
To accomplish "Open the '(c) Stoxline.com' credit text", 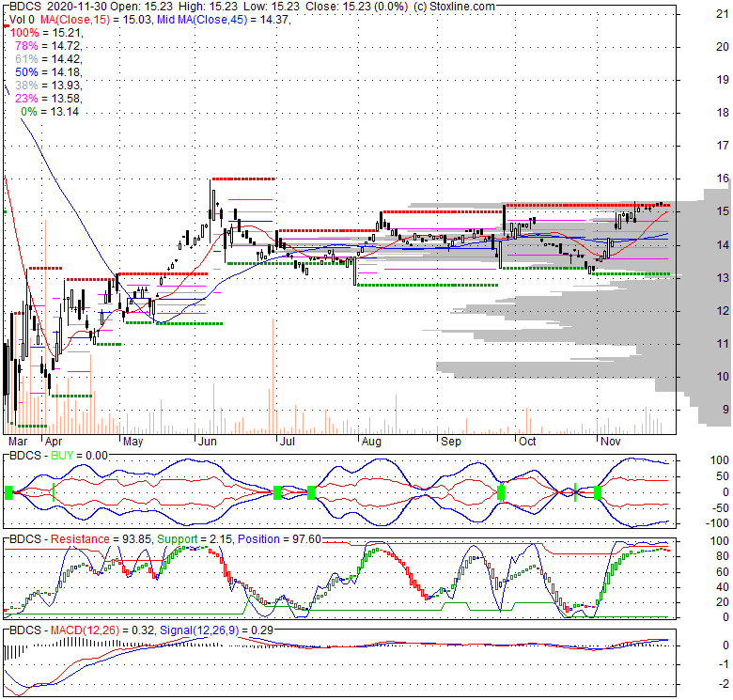I will coord(454,7).
